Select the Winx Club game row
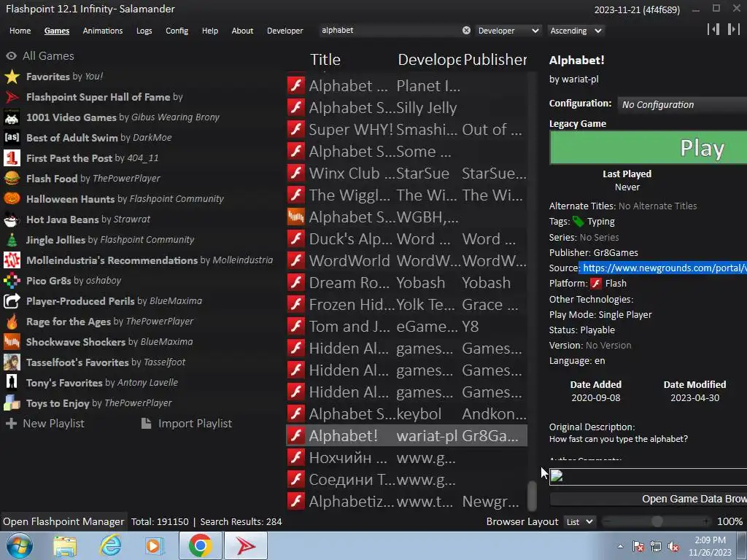Viewport: 747px width, 560px height. (406, 174)
